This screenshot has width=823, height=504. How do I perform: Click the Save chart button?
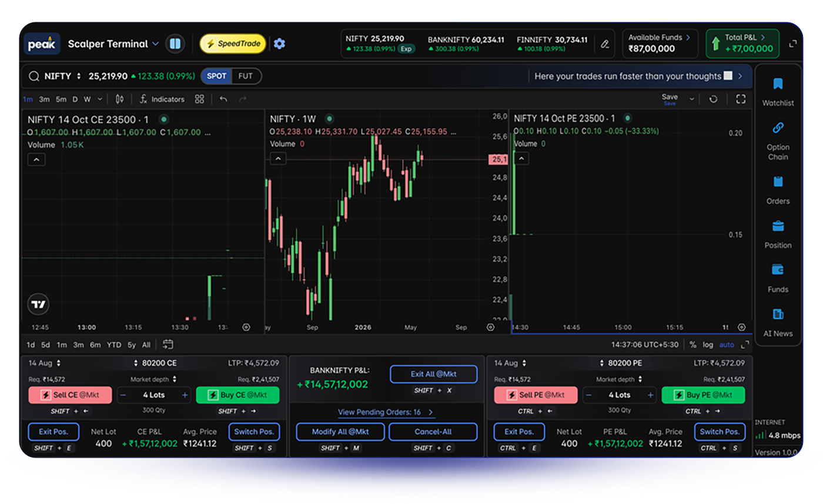click(x=670, y=99)
